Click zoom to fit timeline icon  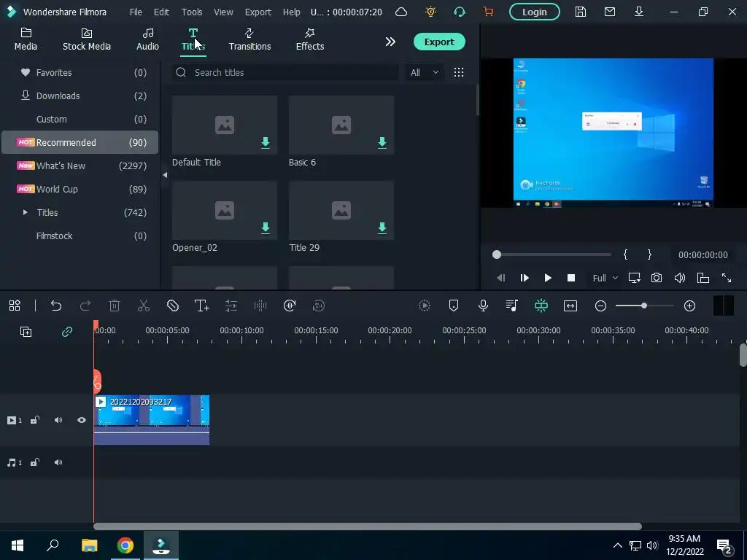click(x=570, y=306)
